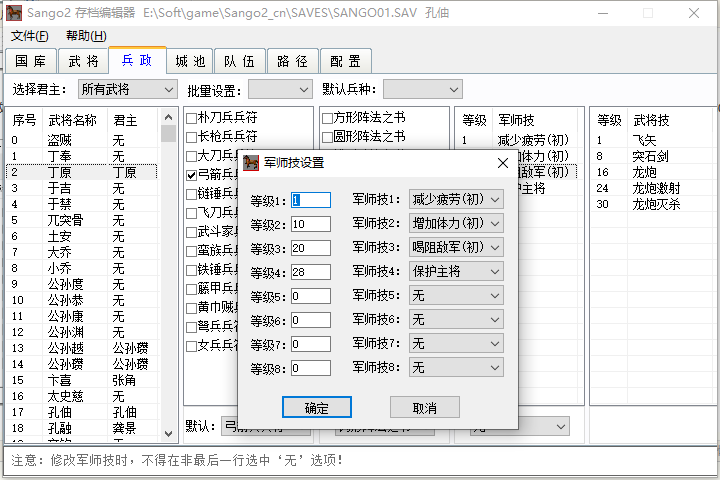Select the 突石剑 skill row
This screenshot has width=720, height=480.
pyautogui.click(x=652, y=156)
